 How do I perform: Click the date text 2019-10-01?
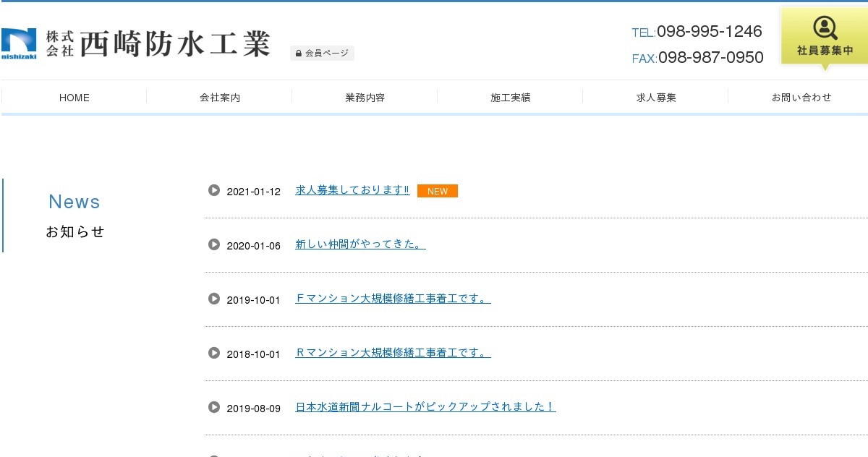[x=253, y=300]
